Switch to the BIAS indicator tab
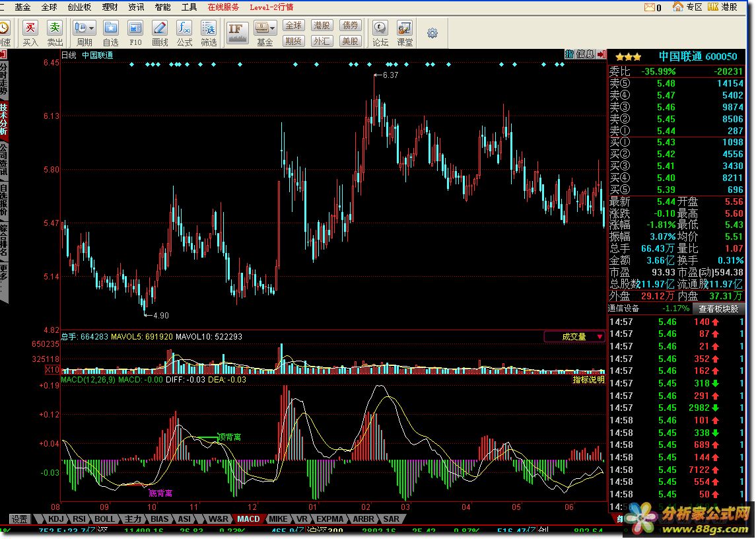The image size is (756, 539). pyautogui.click(x=160, y=519)
